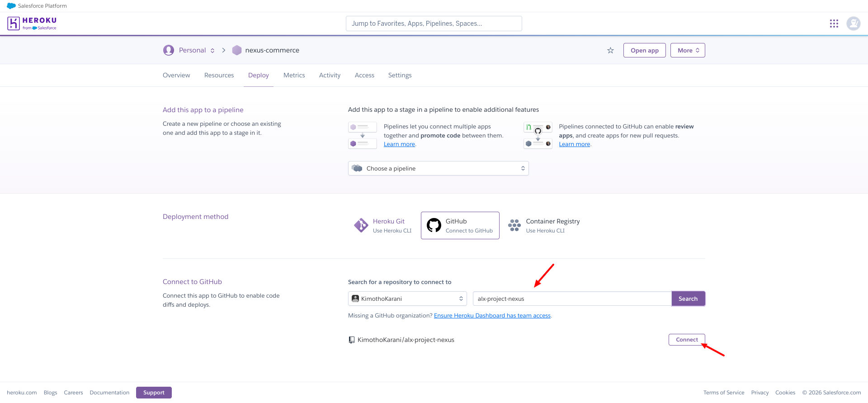
Task: Favorite the app with star icon
Action: [610, 50]
